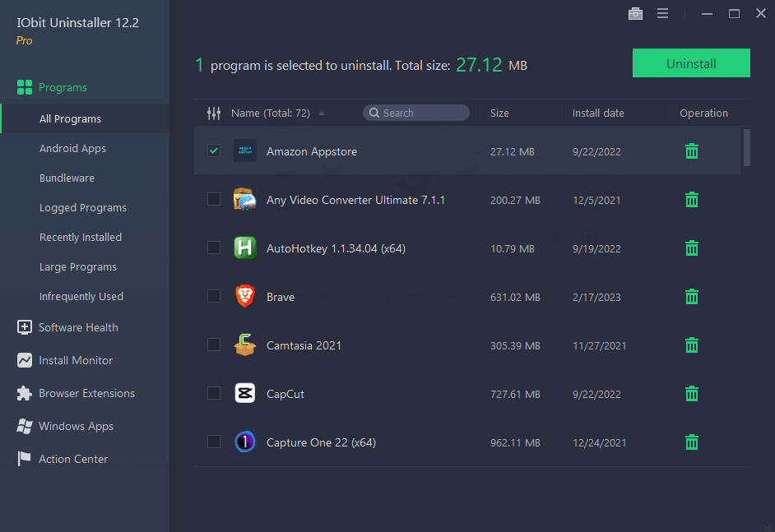This screenshot has width=775, height=532.
Task: Show Recently Installed programs
Action: (81, 237)
